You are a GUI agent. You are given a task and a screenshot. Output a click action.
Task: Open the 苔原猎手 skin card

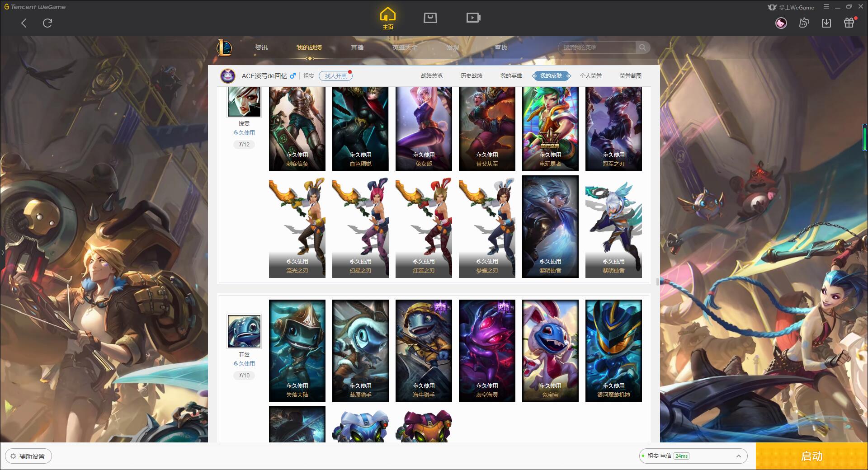click(x=360, y=351)
